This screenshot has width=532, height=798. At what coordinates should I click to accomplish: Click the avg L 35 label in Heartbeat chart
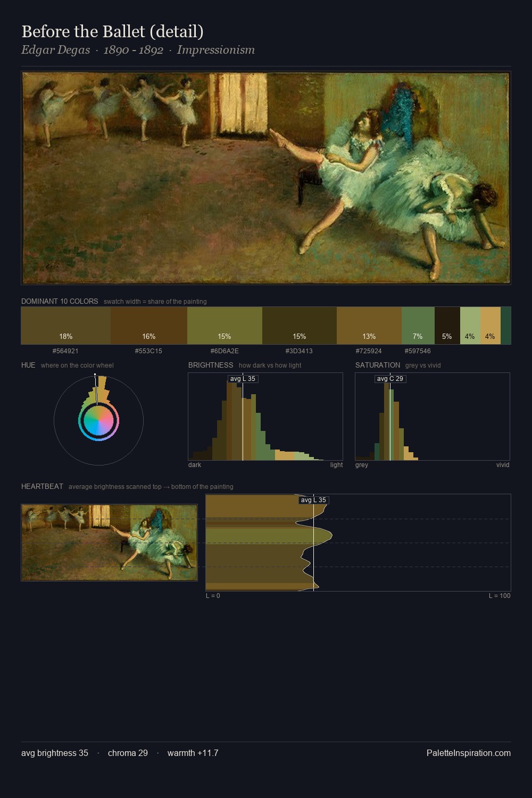pos(313,500)
